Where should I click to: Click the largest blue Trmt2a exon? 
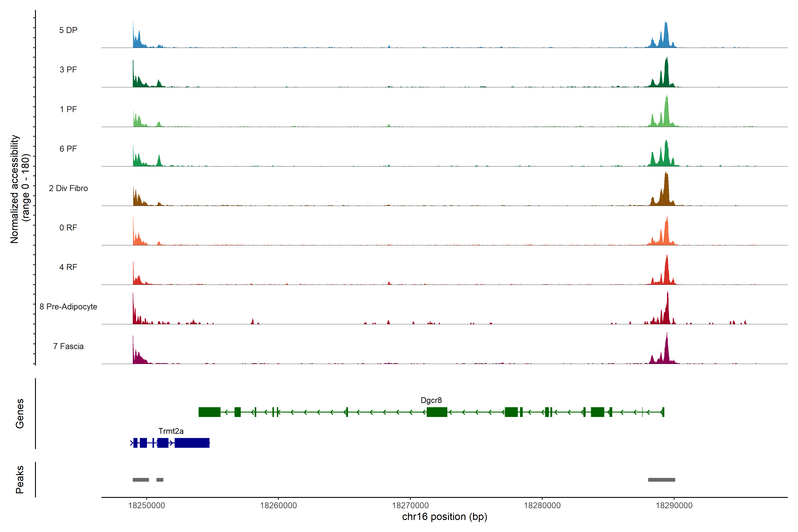pyautogui.click(x=192, y=443)
